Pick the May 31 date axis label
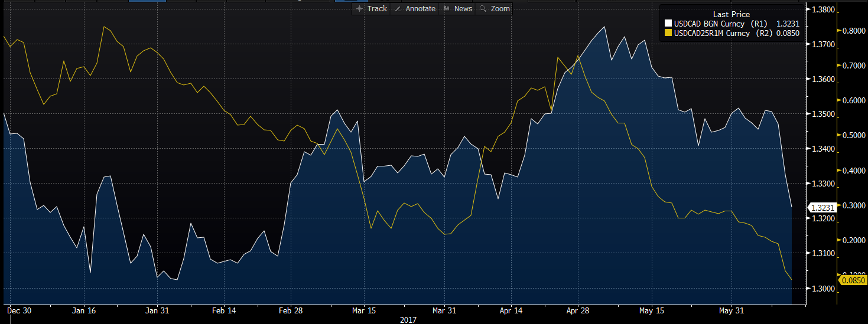This screenshot has width=868, height=324. (730, 310)
